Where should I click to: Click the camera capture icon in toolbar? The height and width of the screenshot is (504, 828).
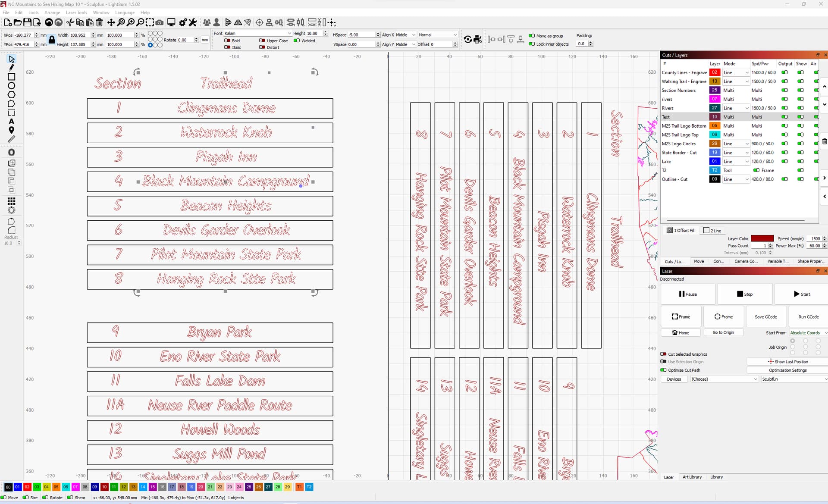coord(159,22)
